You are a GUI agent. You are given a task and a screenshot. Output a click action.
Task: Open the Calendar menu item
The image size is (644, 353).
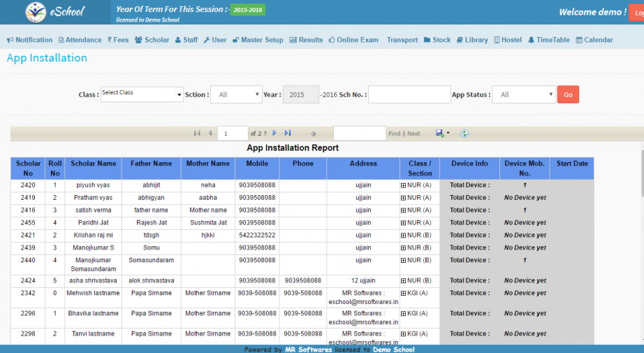tap(594, 40)
